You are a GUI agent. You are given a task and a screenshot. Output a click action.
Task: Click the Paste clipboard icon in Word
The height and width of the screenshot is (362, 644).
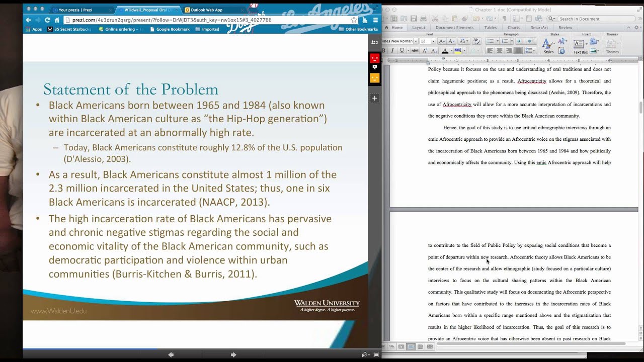point(455,19)
